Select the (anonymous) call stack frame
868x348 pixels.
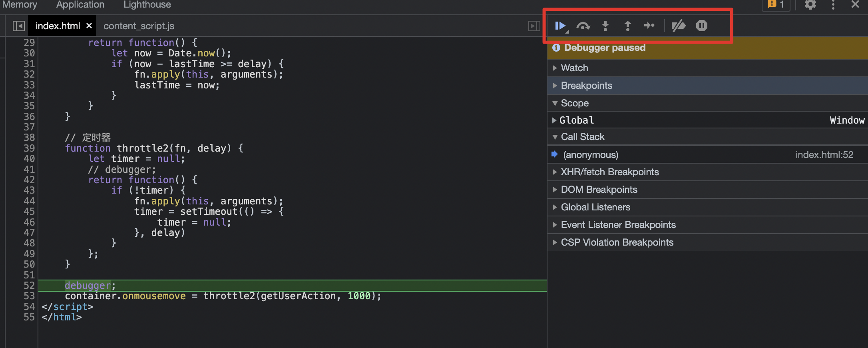coord(707,155)
